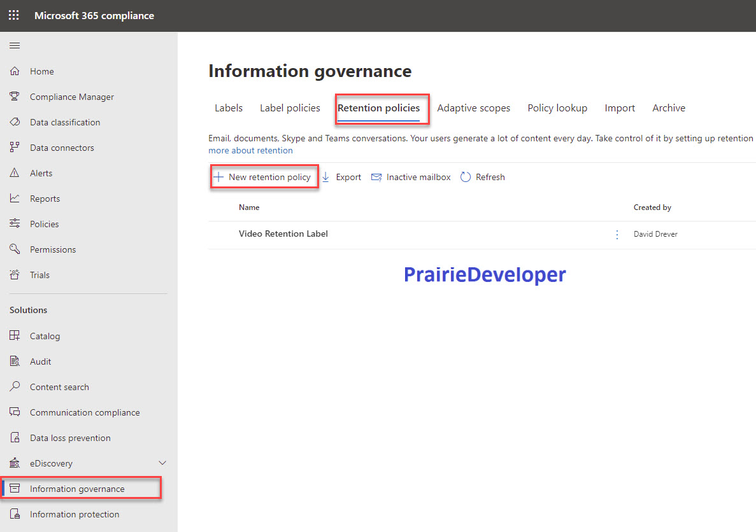
Task: Click the Microsoft 365 compliance title
Action: [x=94, y=15]
